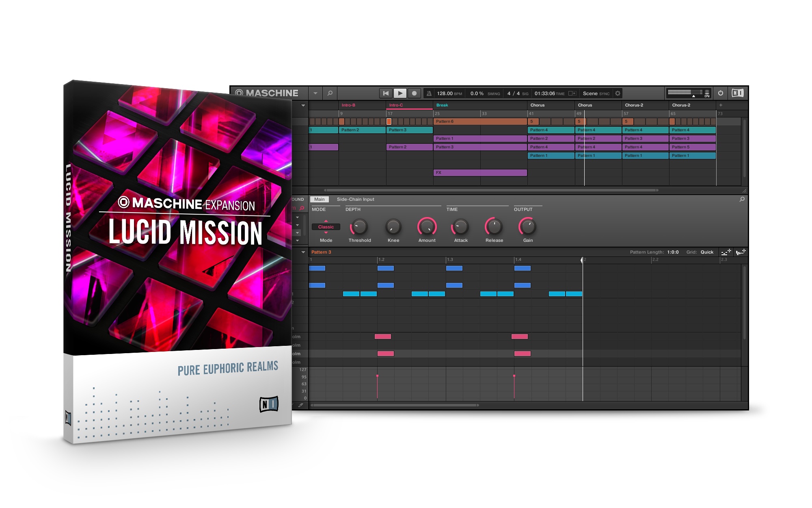
Task: Click the Native Instruments NI logo button
Action: click(738, 93)
